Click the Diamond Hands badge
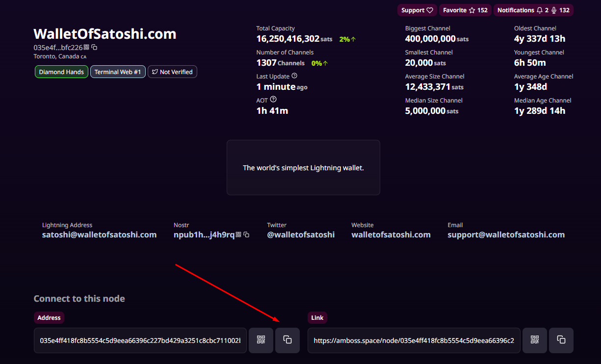601x364 pixels. pos(61,72)
